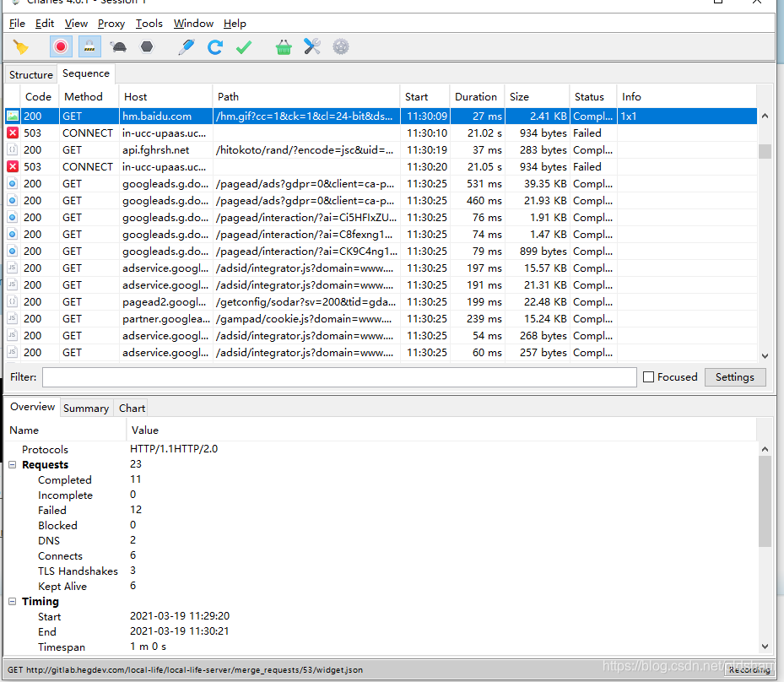
Task: Switch to the Summary tab
Action: [x=86, y=408]
